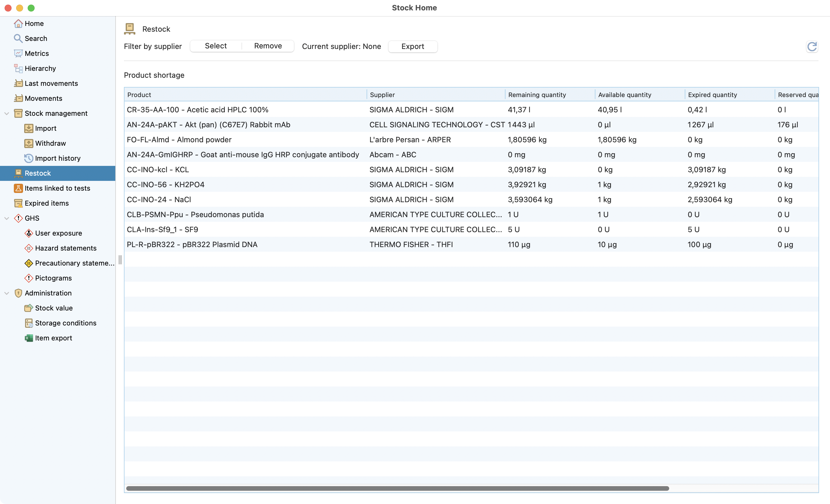830x504 pixels.
Task: Click the Import download box icon
Action: pyautogui.click(x=29, y=128)
